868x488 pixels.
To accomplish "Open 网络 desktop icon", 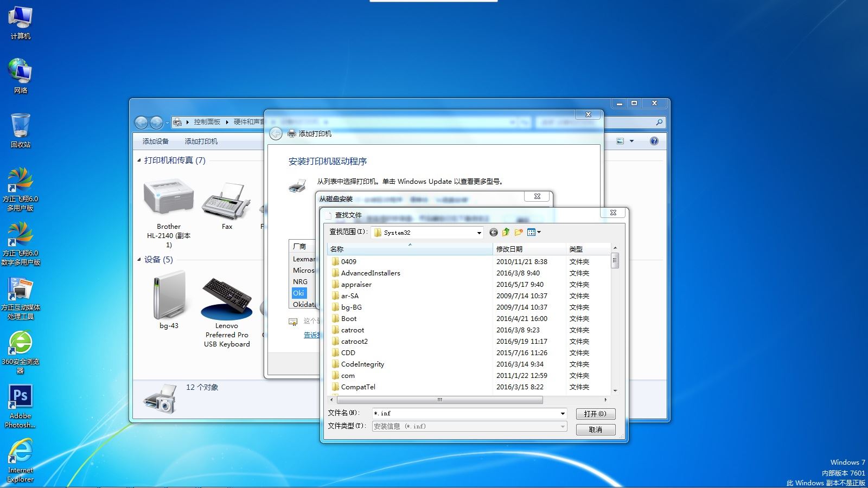I will 21,76.
